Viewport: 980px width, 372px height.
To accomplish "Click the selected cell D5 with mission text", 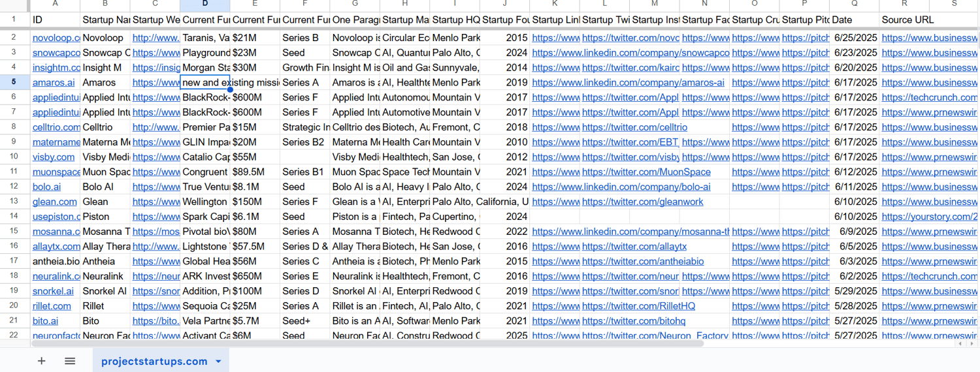I will tap(205, 83).
